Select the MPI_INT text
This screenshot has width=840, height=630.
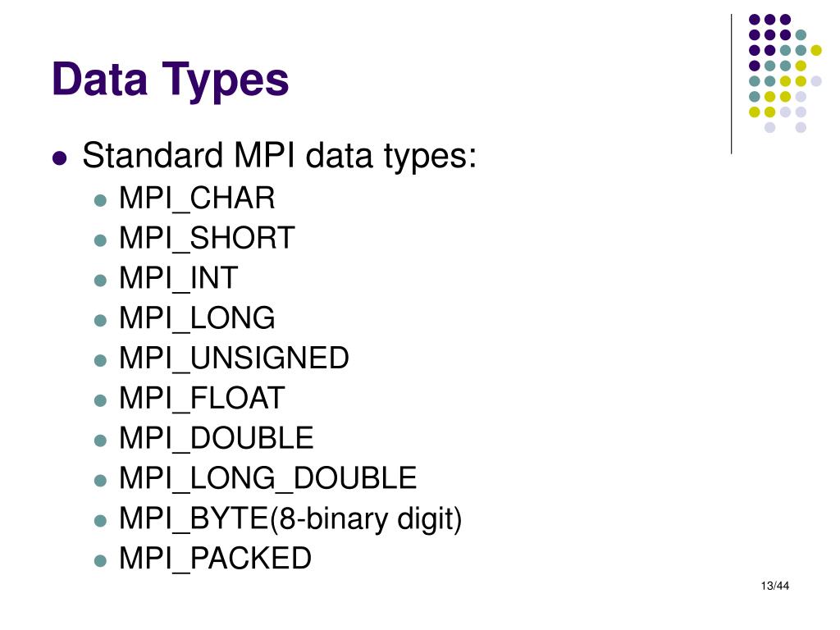tap(178, 279)
